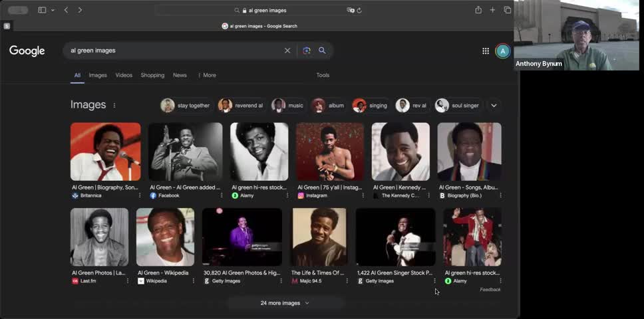
Task: Click the Safari sidebar toggle icon
Action: (x=42, y=10)
